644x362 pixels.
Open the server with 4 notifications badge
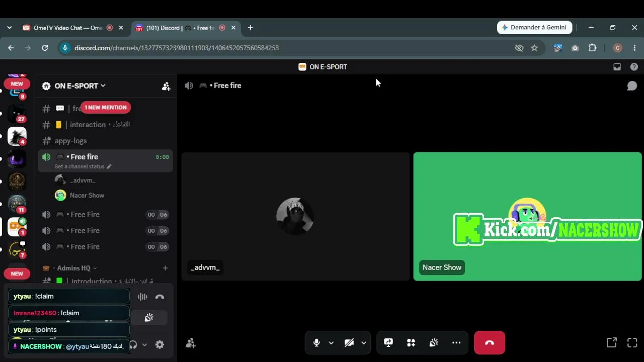coord(17,136)
